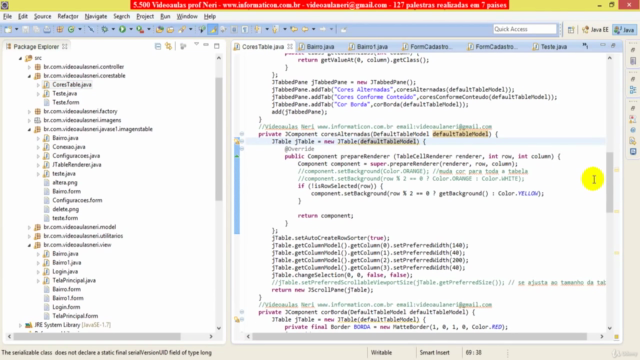Maximize the Package Explorer panel
Viewport: 640px width, 360px height.
[217, 46]
